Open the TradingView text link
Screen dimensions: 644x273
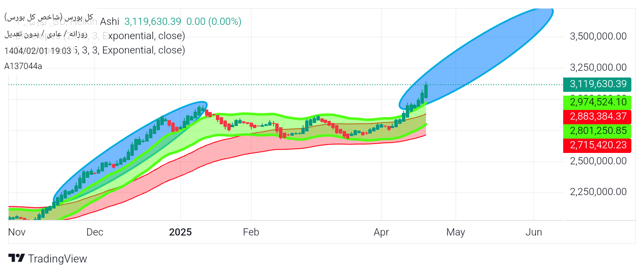[57, 259]
